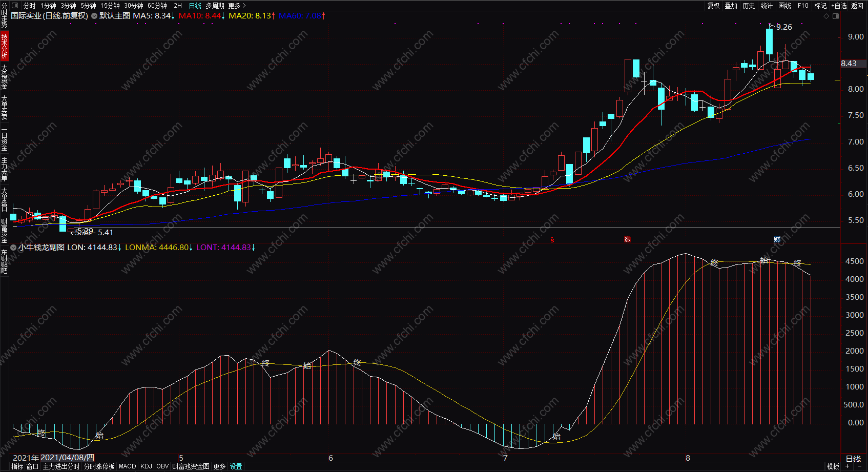868x472 pixels.
Task: Select the 1分钟 period
Action: click(48, 6)
